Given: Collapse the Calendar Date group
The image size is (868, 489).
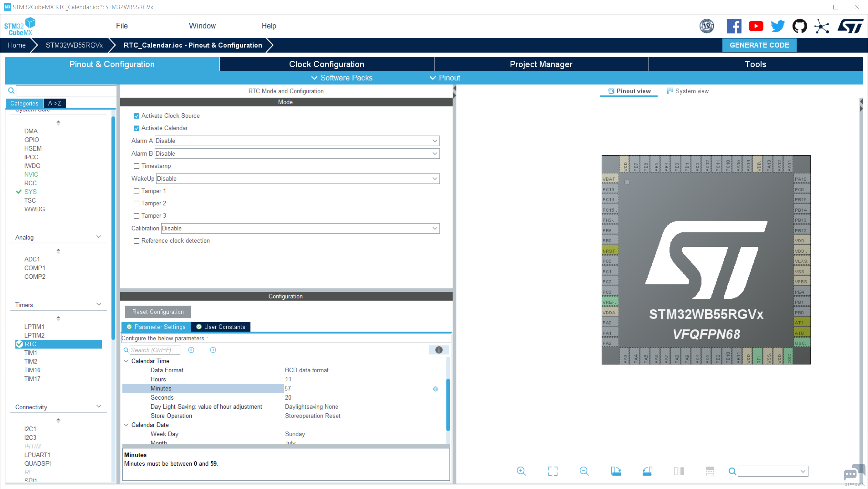Looking at the screenshot, I should coord(126,425).
